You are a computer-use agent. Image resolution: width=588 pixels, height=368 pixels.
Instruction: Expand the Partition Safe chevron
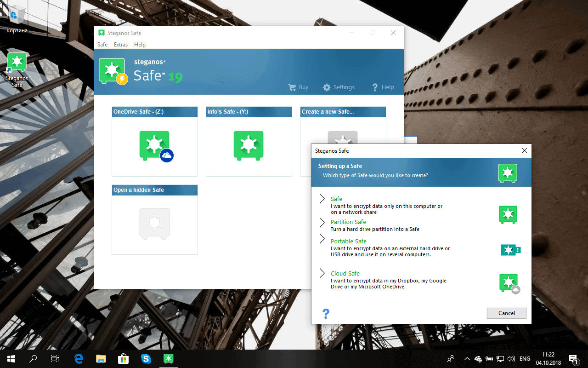click(x=322, y=222)
